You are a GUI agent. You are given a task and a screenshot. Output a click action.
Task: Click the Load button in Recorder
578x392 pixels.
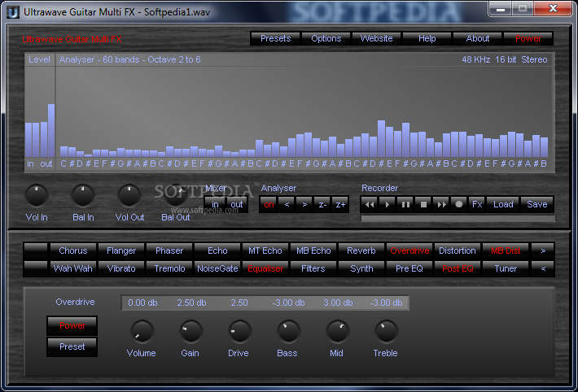coord(503,204)
